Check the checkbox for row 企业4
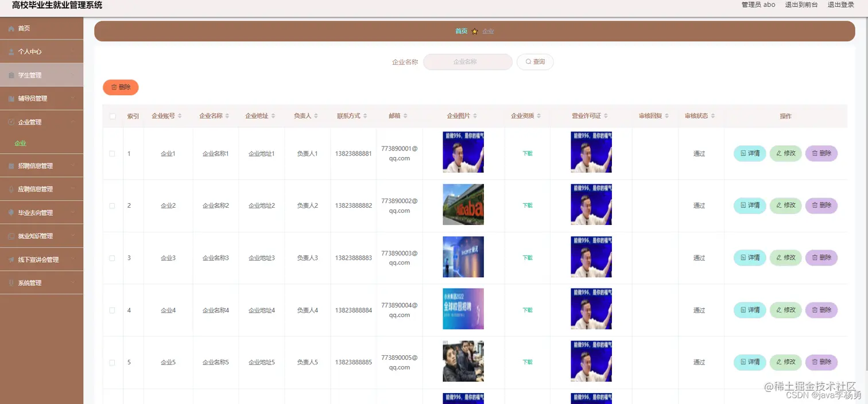This screenshot has width=868, height=404. (x=112, y=310)
